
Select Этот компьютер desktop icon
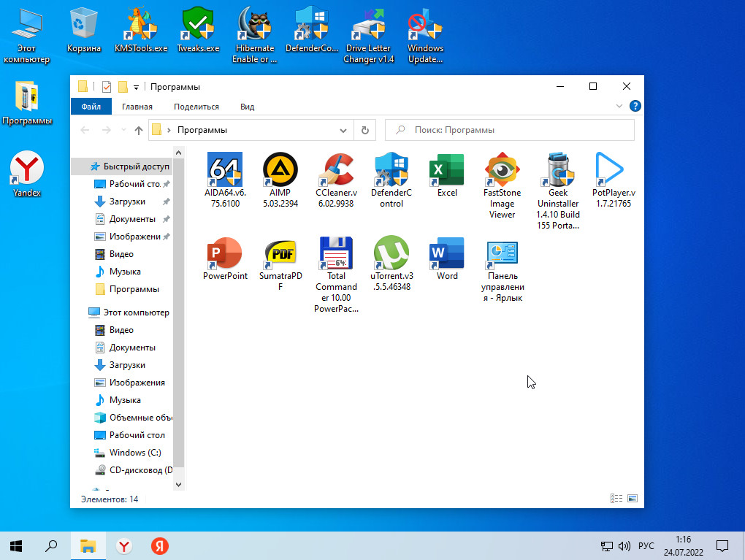(26, 24)
